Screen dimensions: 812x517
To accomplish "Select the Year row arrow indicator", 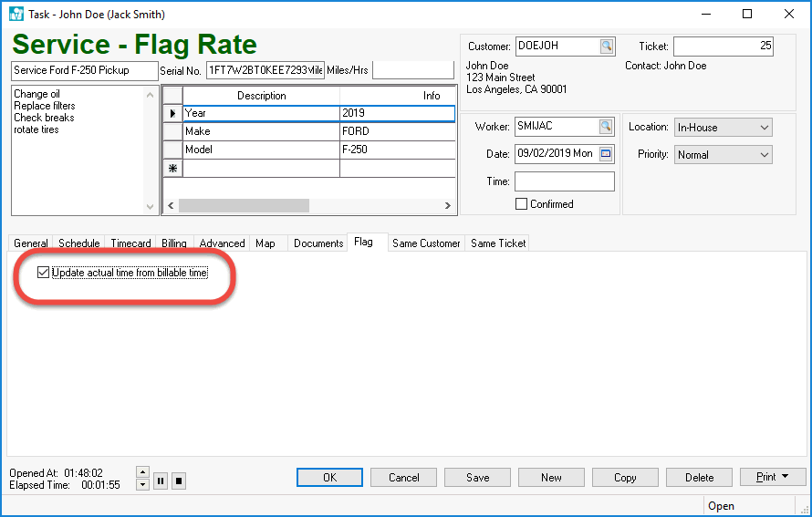I will click(172, 114).
